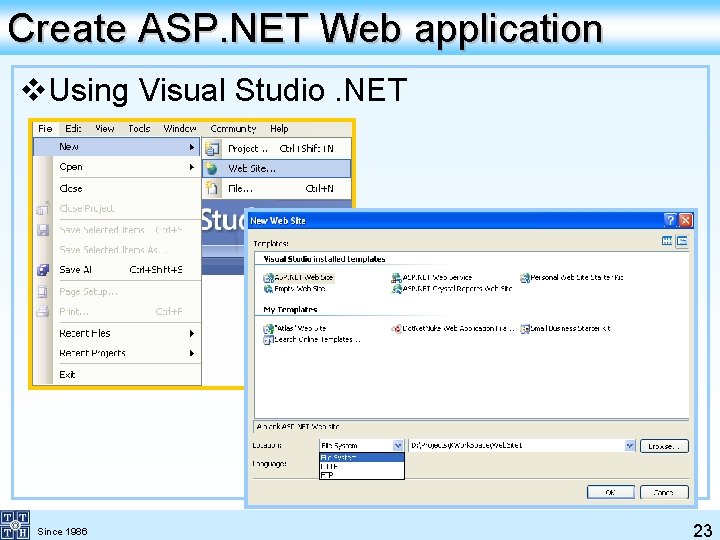Click the Print printer icon
This screenshot has width=720, height=540.
pyautogui.click(x=43, y=312)
